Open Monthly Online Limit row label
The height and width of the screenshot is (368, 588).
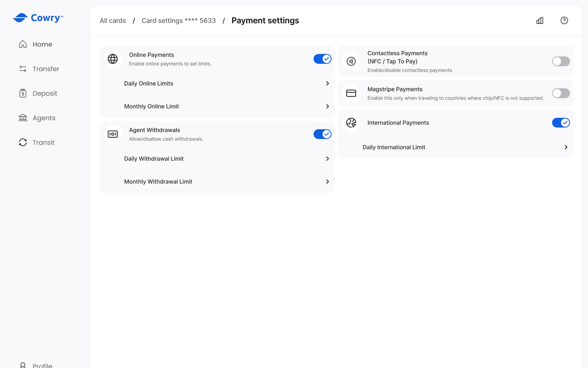[151, 106]
